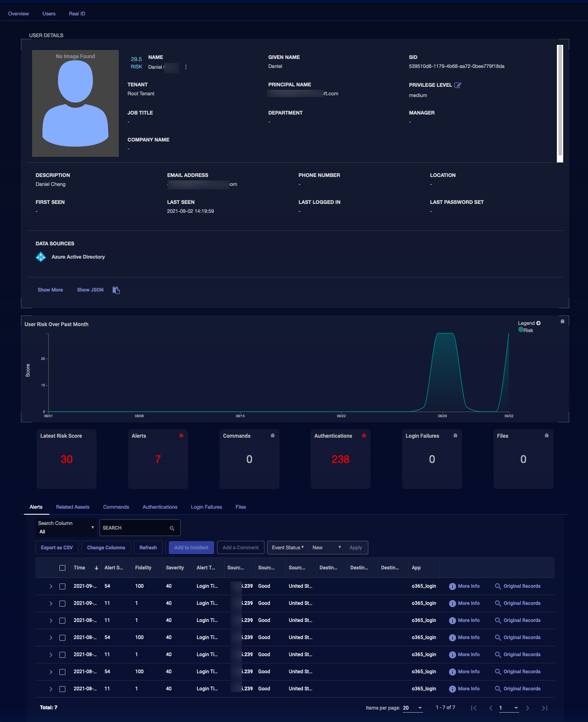Click the bug icon on Authentications card

coord(364,436)
